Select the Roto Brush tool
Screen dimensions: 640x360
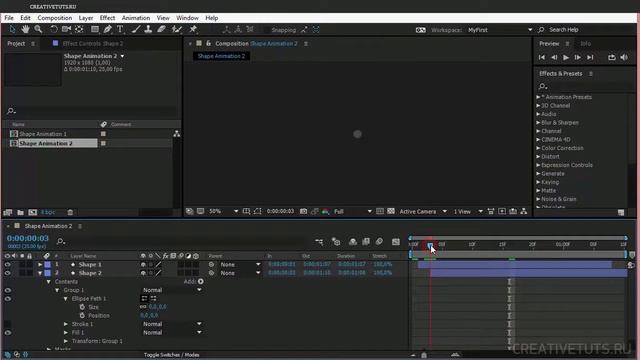click(177, 29)
